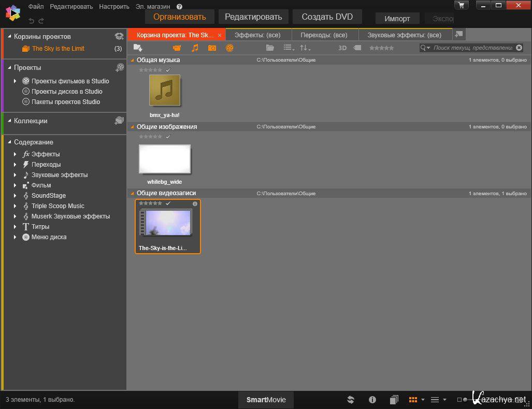Toggle the photo camera filter icon
The image size is (532, 409).
point(212,48)
